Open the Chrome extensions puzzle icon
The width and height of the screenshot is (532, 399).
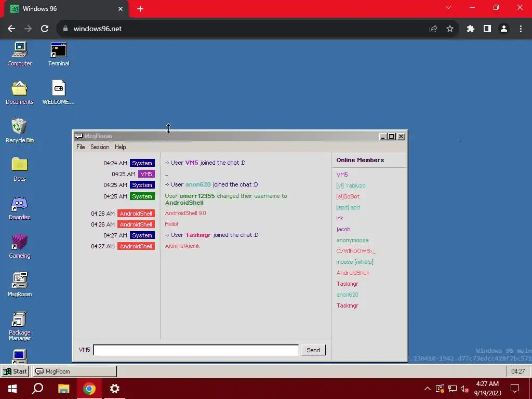point(471,29)
